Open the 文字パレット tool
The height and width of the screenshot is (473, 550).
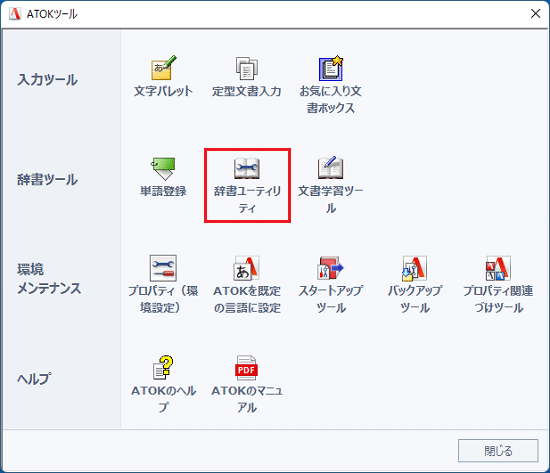(x=163, y=76)
